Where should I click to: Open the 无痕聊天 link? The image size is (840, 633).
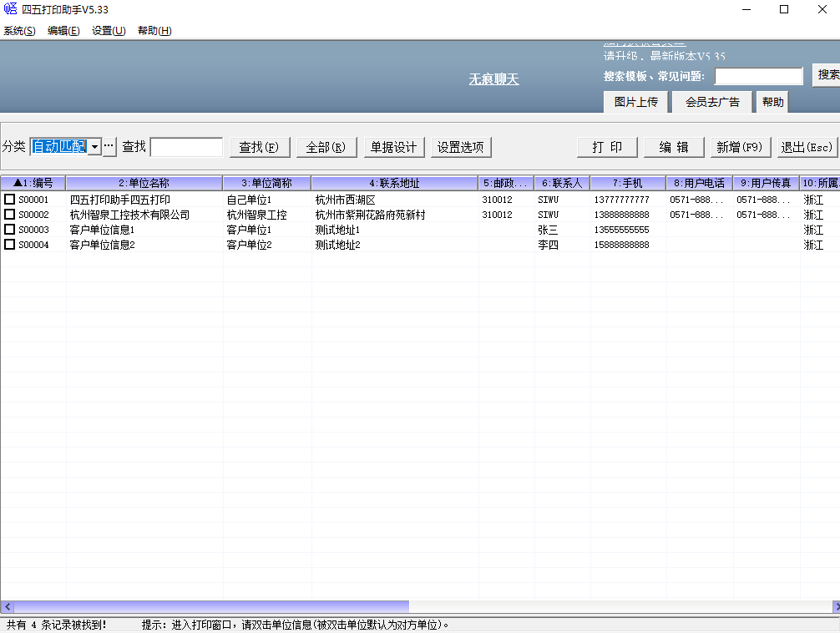click(x=494, y=79)
